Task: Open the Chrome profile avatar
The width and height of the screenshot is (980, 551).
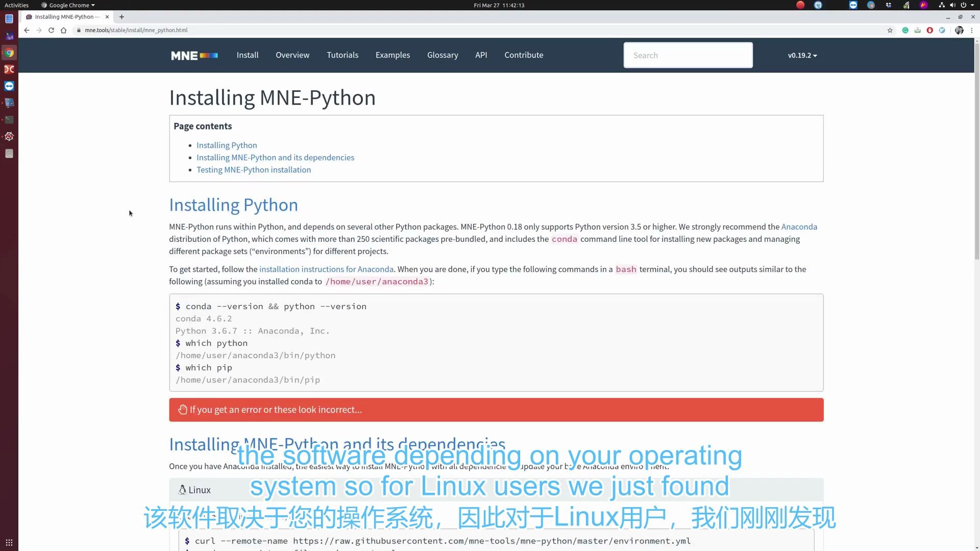Action: pos(959,30)
